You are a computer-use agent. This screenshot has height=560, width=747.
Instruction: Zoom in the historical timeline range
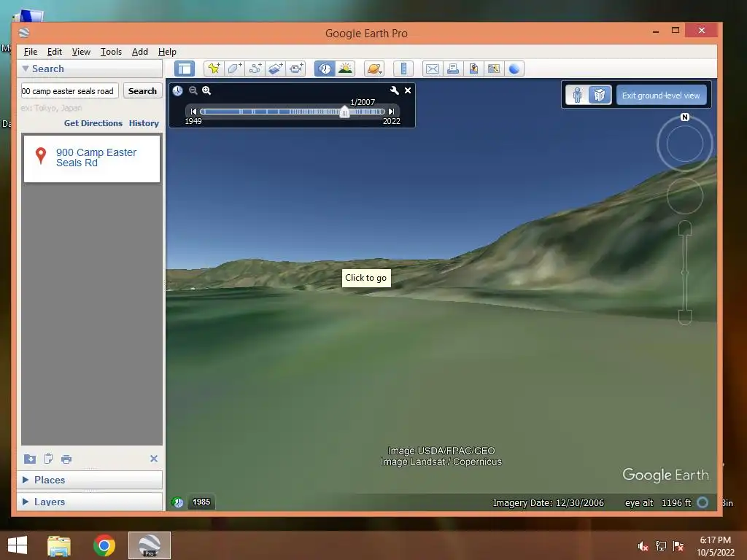(206, 90)
